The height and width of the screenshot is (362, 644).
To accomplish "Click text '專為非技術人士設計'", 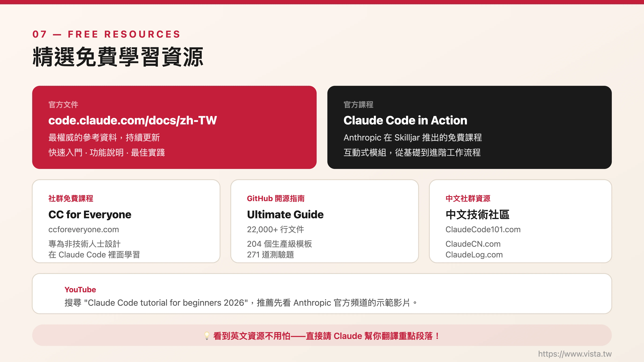I will [85, 244].
